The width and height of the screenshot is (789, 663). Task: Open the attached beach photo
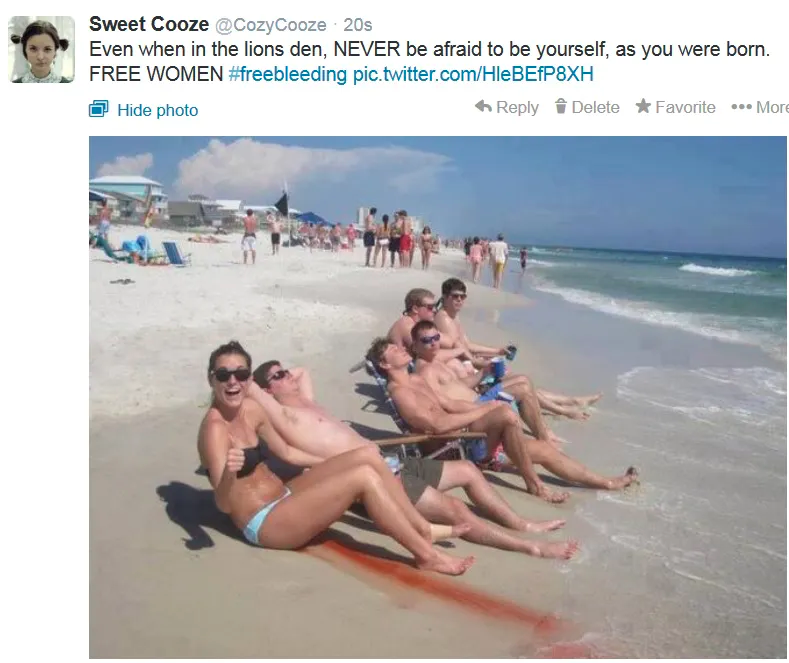click(x=438, y=397)
